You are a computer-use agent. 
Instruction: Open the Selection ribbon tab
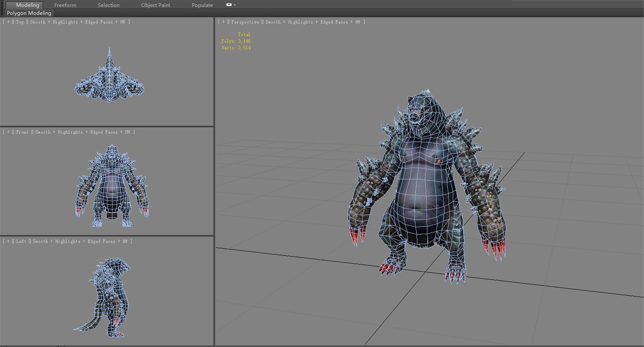(x=108, y=5)
